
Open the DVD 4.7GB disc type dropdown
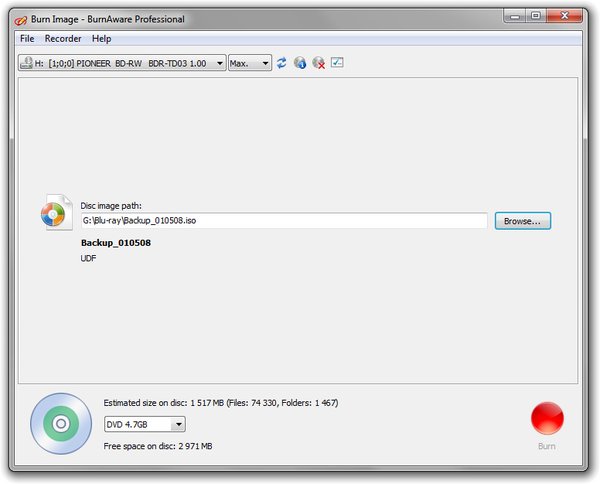(145, 424)
